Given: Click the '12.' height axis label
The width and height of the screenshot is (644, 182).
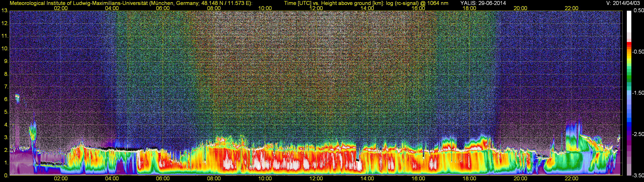Looking at the screenshot, I should click(5, 23).
